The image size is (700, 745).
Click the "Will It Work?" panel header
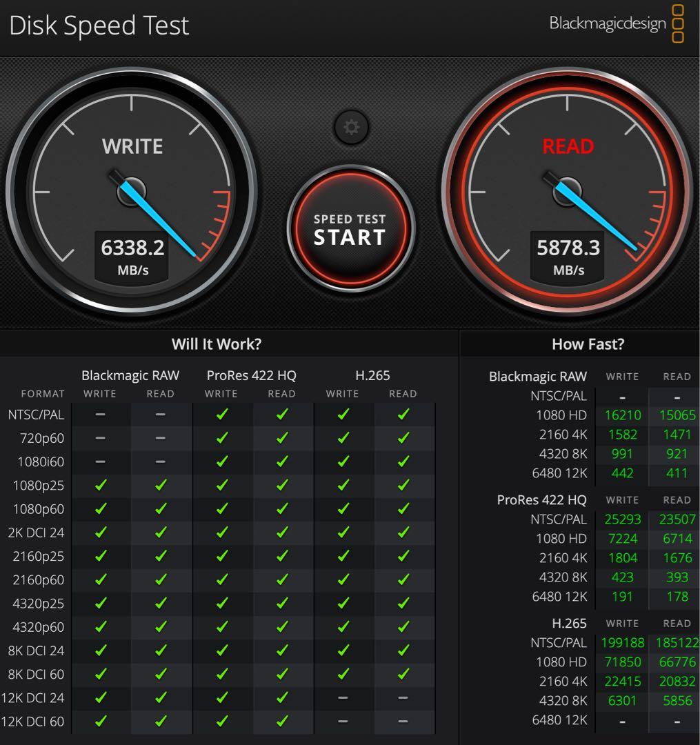click(x=217, y=344)
